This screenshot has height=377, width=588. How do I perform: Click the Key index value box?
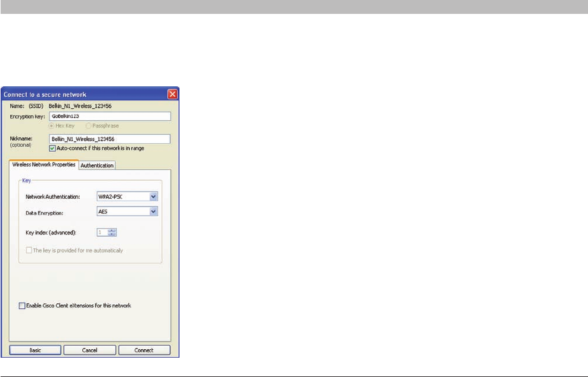102,233
